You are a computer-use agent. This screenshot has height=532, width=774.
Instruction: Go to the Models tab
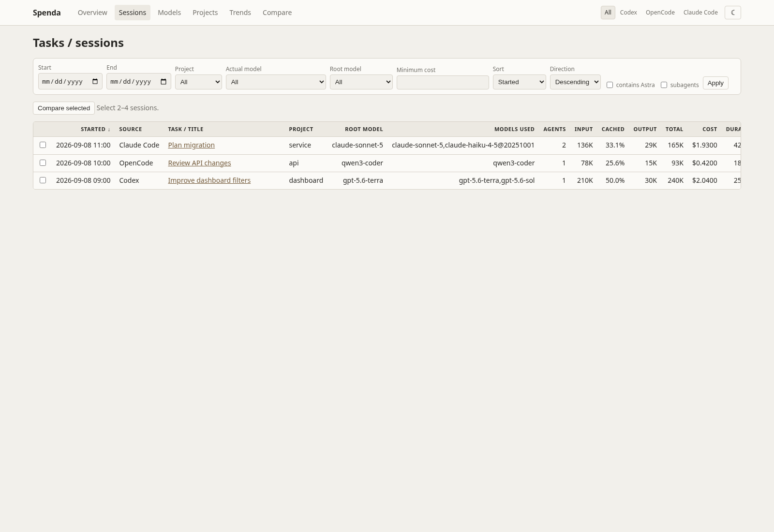[x=169, y=13]
